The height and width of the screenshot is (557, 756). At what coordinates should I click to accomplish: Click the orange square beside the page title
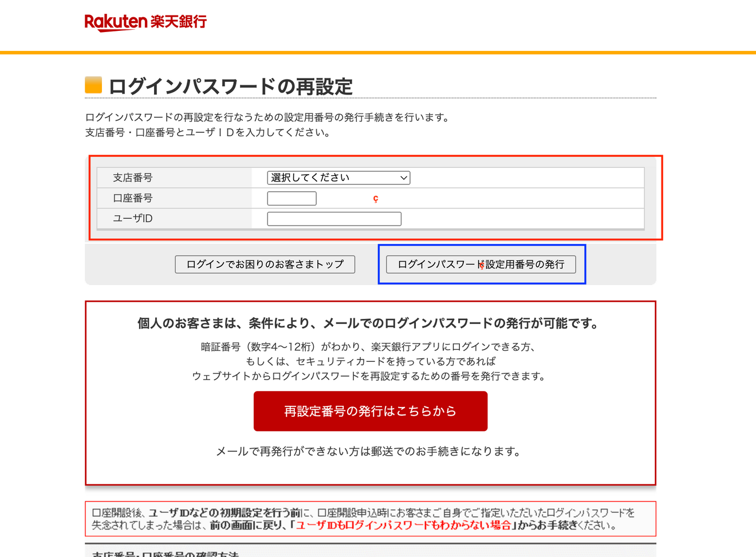click(93, 85)
